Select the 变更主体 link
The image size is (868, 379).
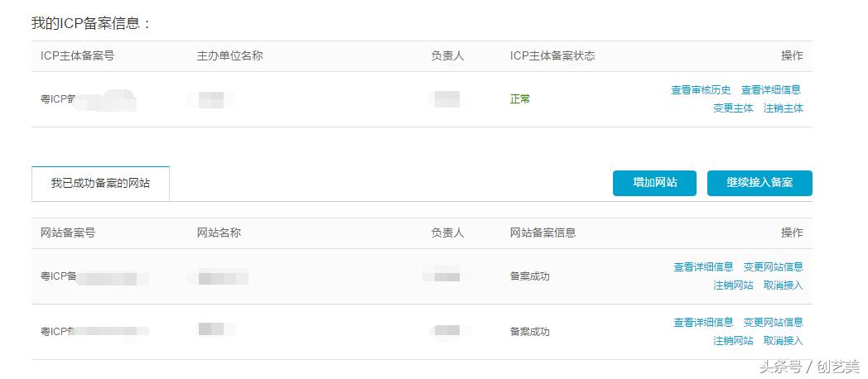pyautogui.click(x=733, y=108)
